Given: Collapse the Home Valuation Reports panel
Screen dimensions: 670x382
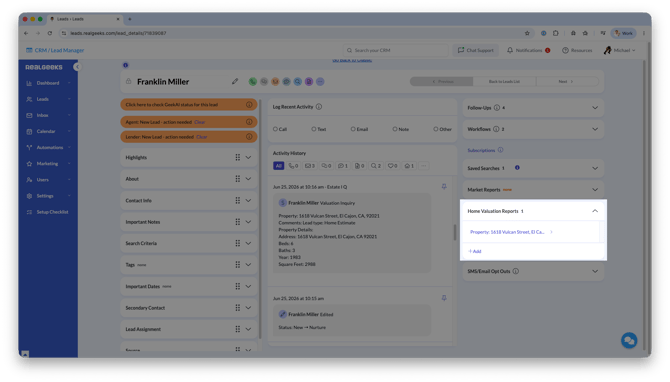Looking at the screenshot, I should coord(595,211).
